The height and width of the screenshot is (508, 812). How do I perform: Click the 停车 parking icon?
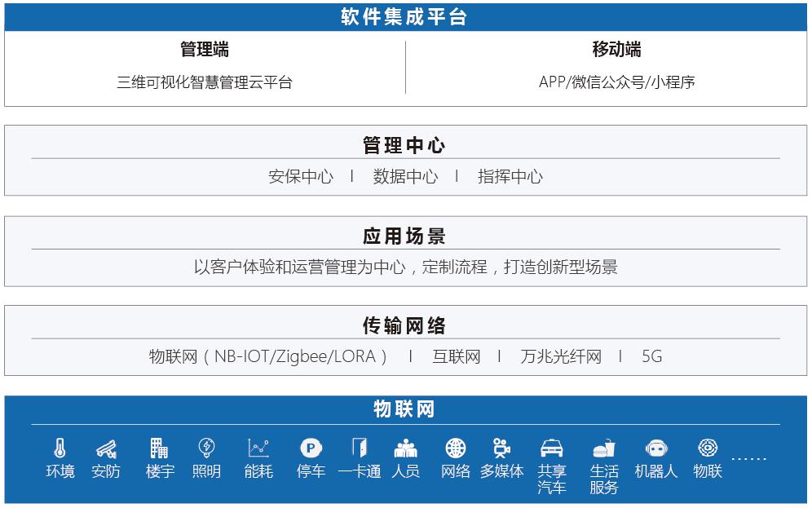pyautogui.click(x=311, y=448)
